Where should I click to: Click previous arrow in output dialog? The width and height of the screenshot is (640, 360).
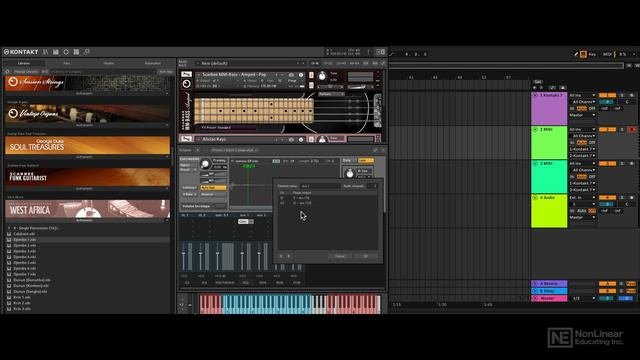pos(281,256)
